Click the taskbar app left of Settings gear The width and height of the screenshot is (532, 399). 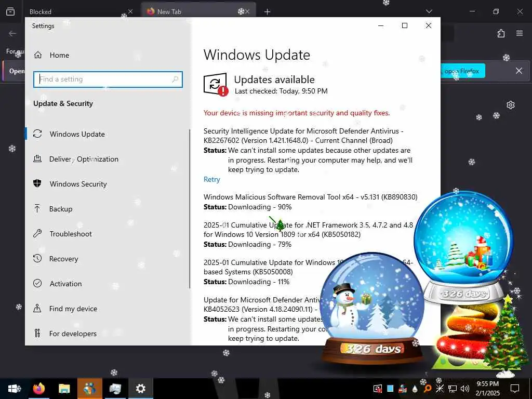[115, 389]
